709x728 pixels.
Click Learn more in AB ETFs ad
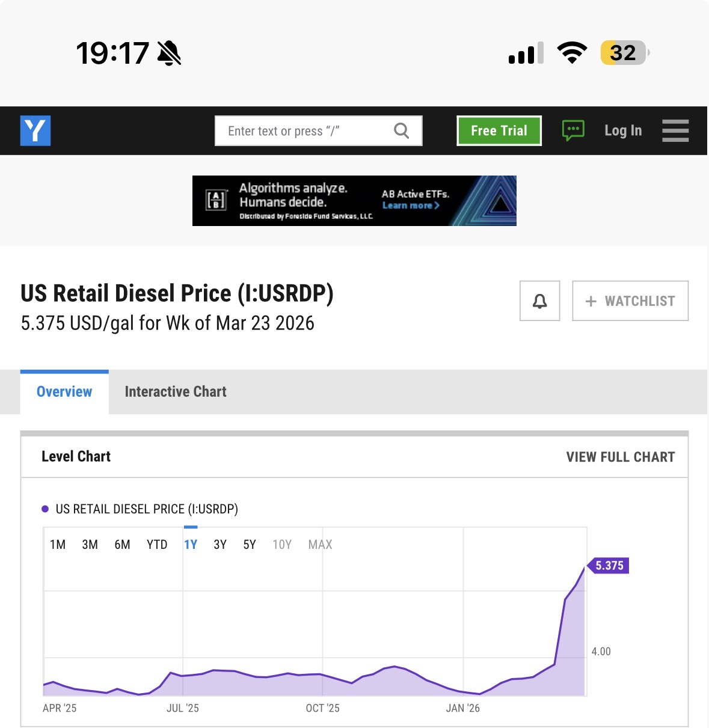[x=411, y=206]
